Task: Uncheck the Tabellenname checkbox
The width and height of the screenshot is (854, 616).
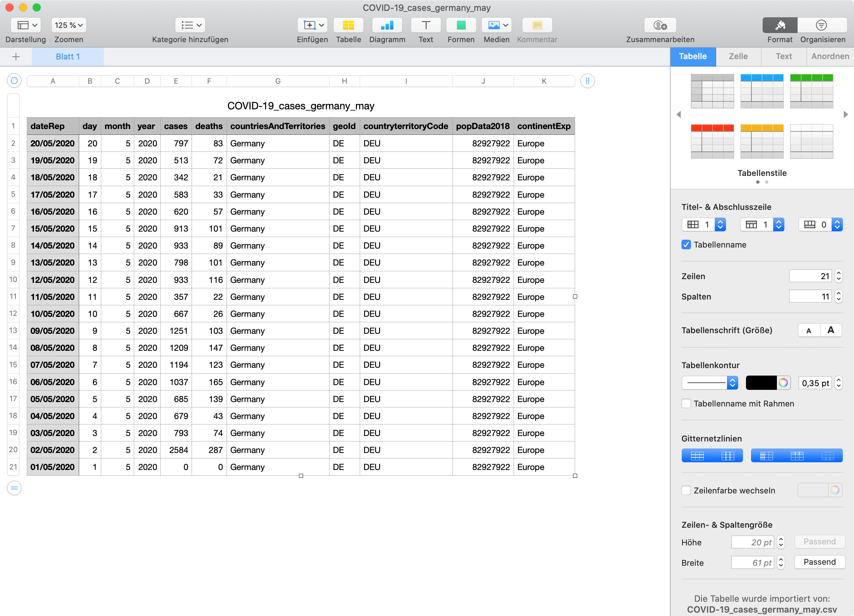Action: point(686,245)
